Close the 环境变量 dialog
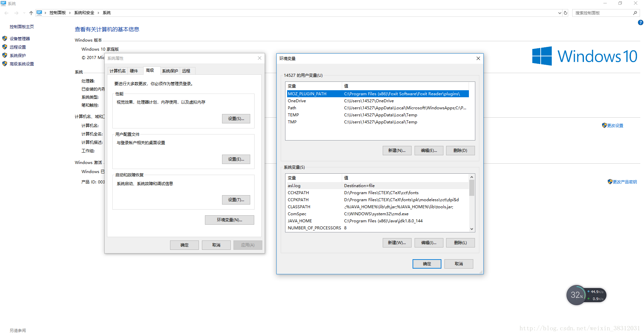This screenshot has height=335, width=644. point(478,58)
